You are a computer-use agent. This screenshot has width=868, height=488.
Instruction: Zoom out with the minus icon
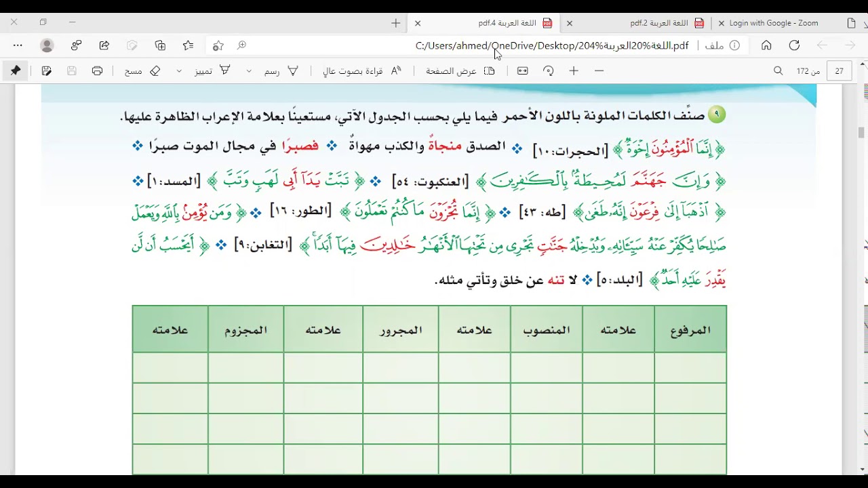pyautogui.click(x=599, y=70)
